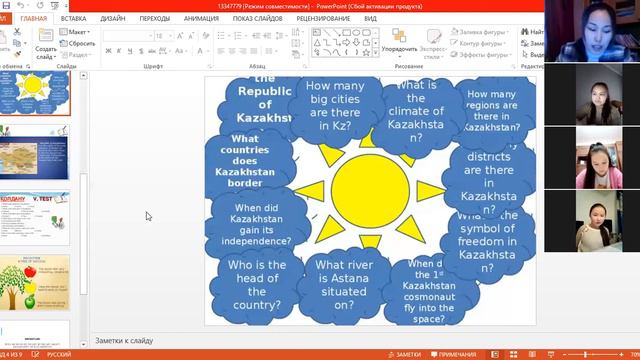Click Сбросить to reset the slide
The width and height of the screenshot is (640, 360).
pos(78,43)
